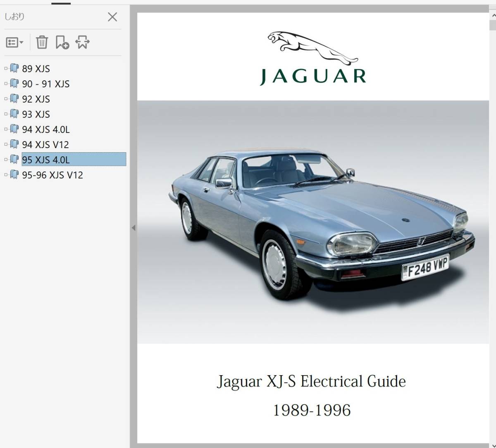Open the 94 XJS V12 bookmark
Image resolution: width=496 pixels, height=448 pixels.
(45, 145)
